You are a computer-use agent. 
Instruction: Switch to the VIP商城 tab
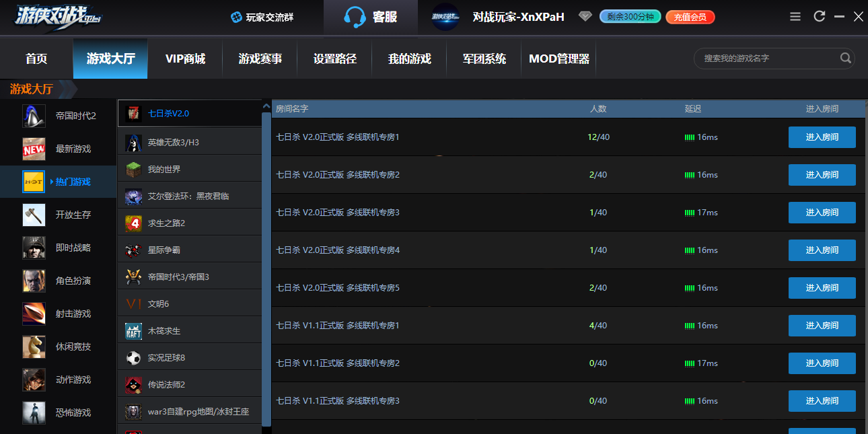[185, 59]
